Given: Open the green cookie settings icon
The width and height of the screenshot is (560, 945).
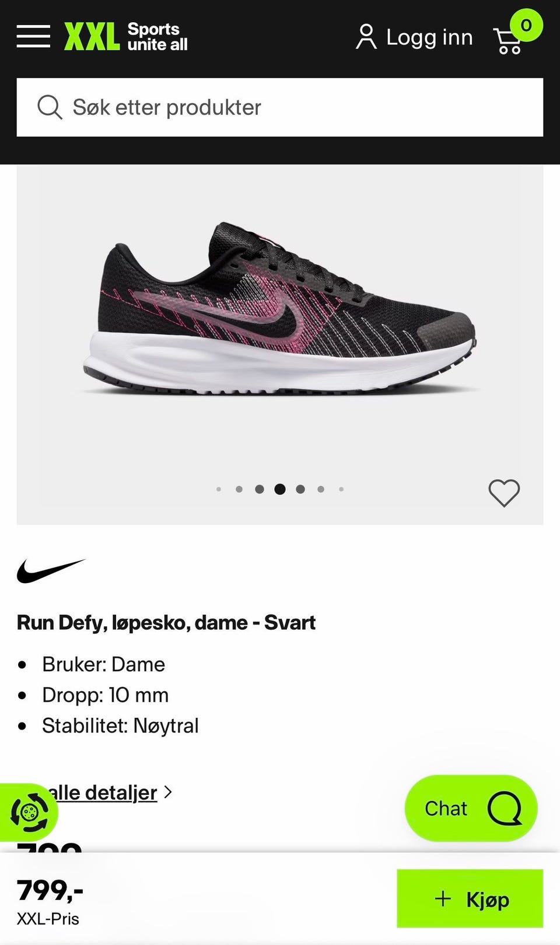Looking at the screenshot, I should 28,812.
